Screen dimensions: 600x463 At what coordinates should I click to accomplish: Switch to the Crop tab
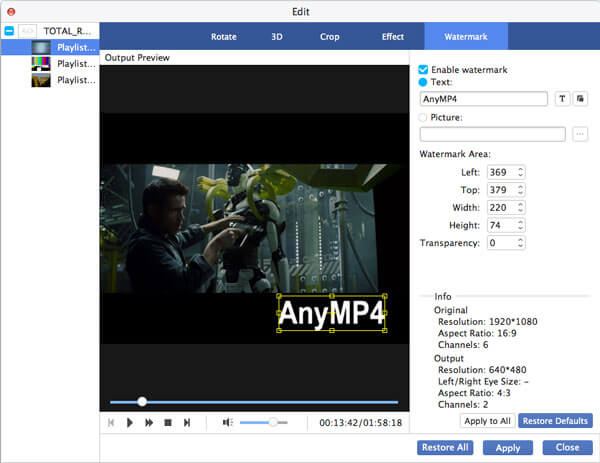pos(330,37)
